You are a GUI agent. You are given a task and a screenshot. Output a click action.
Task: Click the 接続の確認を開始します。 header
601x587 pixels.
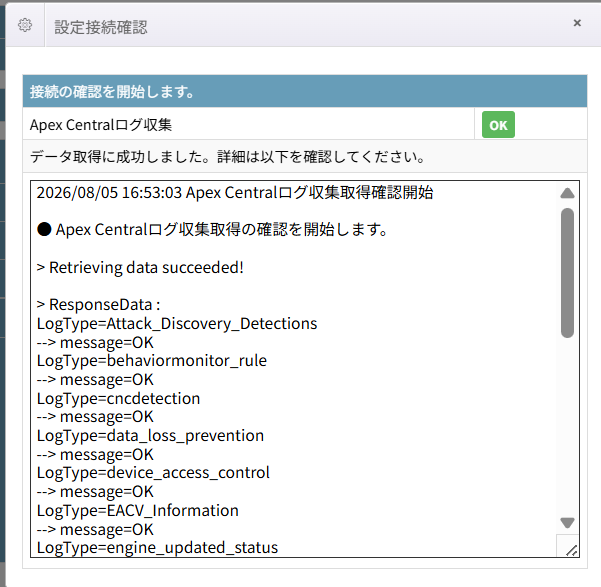click(305, 91)
